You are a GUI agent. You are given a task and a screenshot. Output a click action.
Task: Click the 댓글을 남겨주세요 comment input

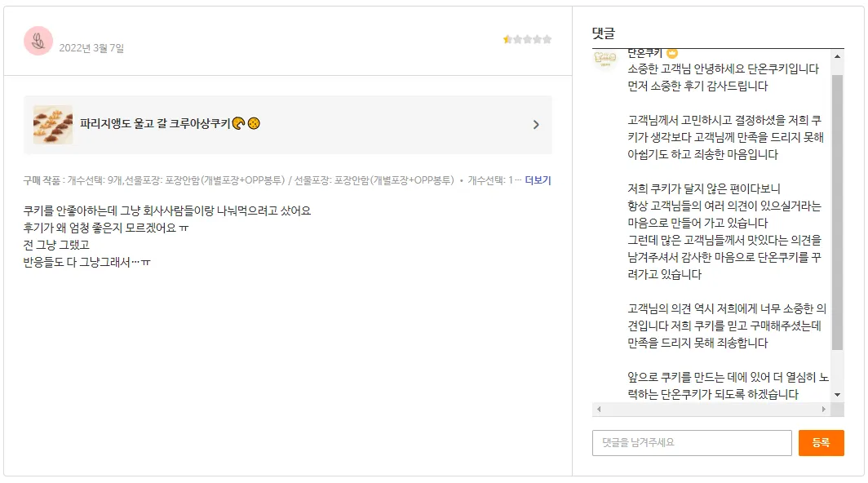[691, 443]
